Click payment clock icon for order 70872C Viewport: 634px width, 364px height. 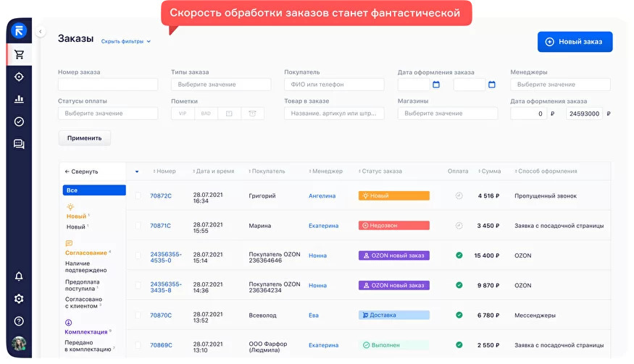(x=459, y=195)
